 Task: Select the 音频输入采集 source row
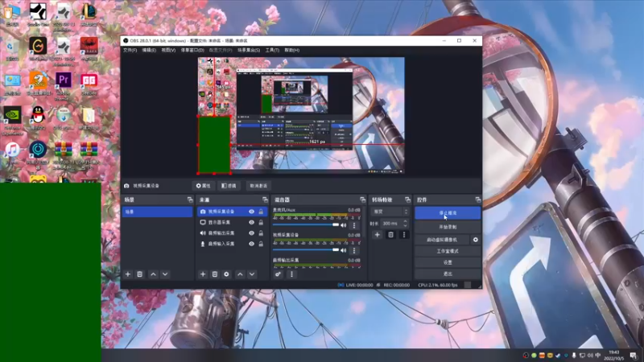232,244
